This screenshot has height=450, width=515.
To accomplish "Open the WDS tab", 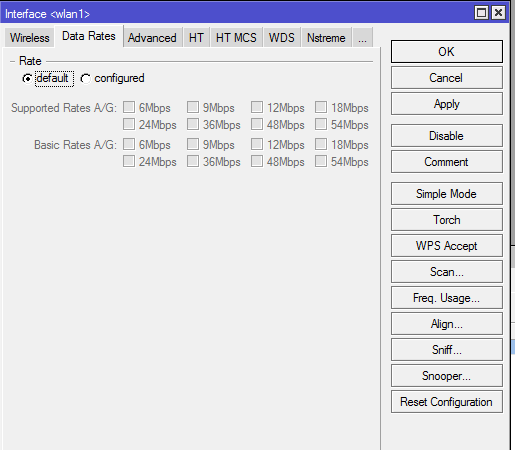I will tap(282, 38).
